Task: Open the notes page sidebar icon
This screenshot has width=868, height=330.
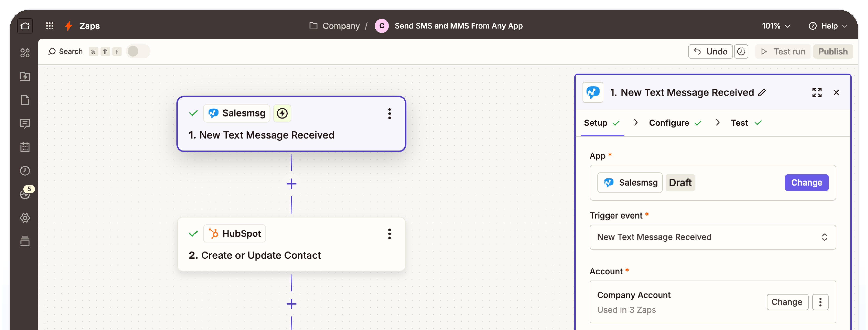Action: 25,100
